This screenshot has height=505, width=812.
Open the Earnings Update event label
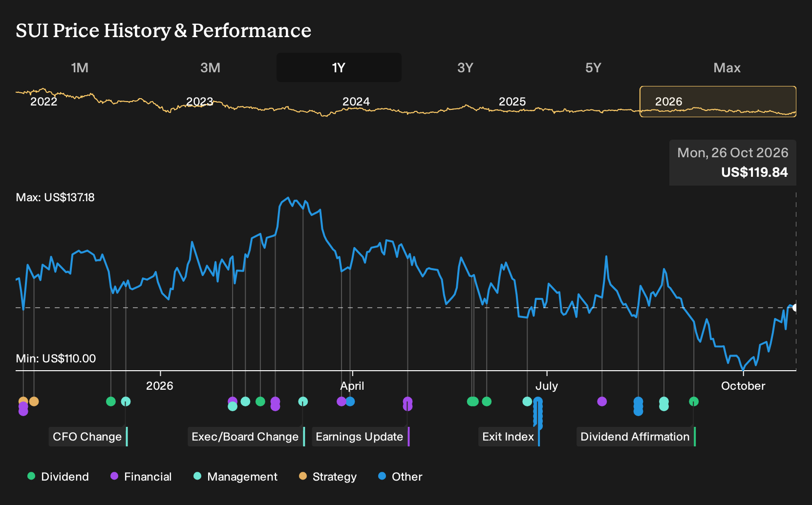click(x=361, y=437)
